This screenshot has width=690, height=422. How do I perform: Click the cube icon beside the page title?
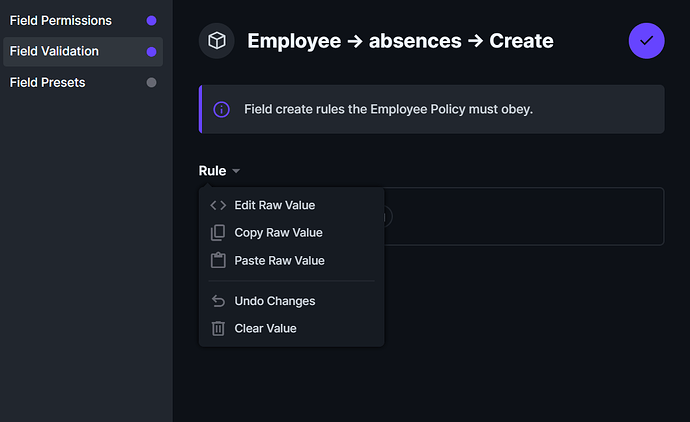click(x=216, y=41)
